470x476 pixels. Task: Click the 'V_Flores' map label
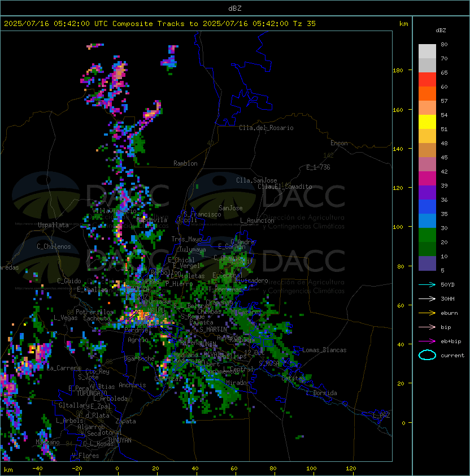click(x=85, y=456)
